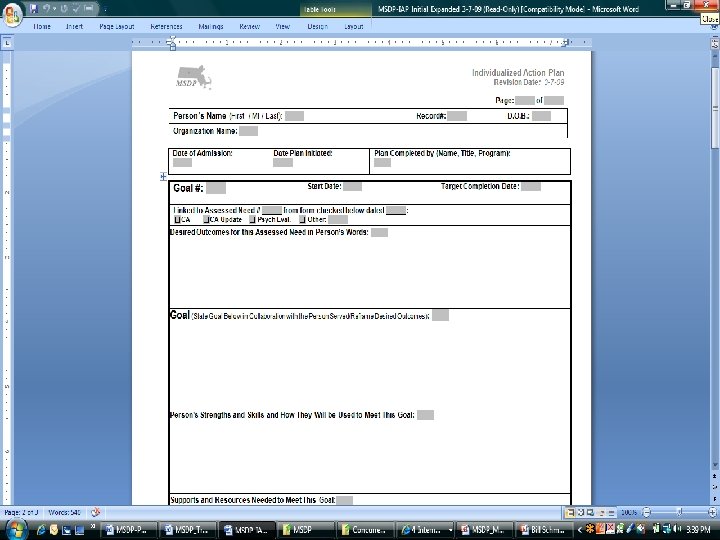Click the Person's Strengths and Skills field
The height and width of the screenshot is (540, 720).
425,415
